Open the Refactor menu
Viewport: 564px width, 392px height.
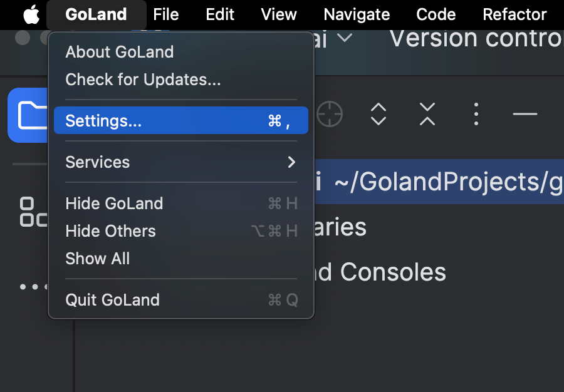514,14
